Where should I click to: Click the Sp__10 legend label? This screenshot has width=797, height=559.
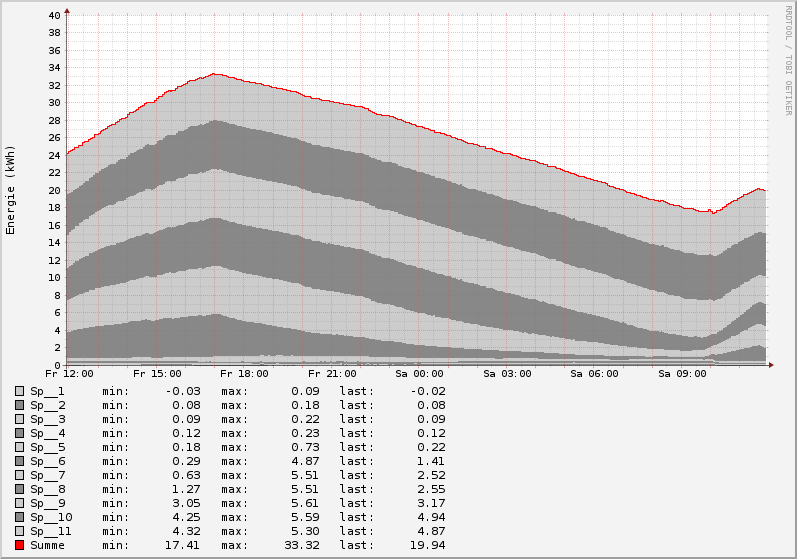click(x=50, y=517)
